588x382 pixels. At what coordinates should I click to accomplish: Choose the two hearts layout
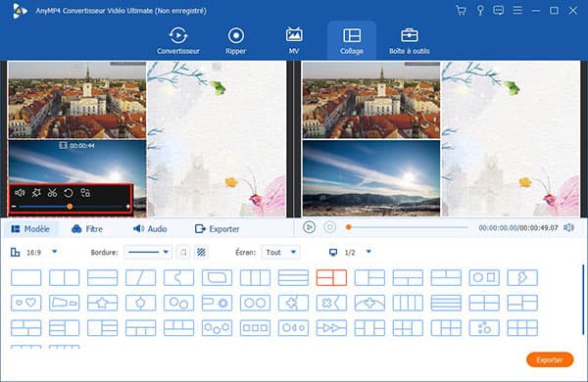point(26,303)
